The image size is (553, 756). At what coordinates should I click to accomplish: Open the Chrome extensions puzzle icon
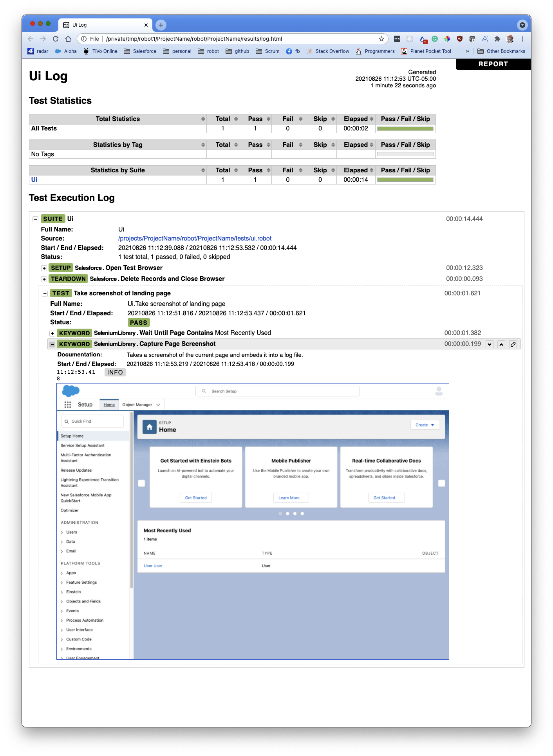point(497,39)
